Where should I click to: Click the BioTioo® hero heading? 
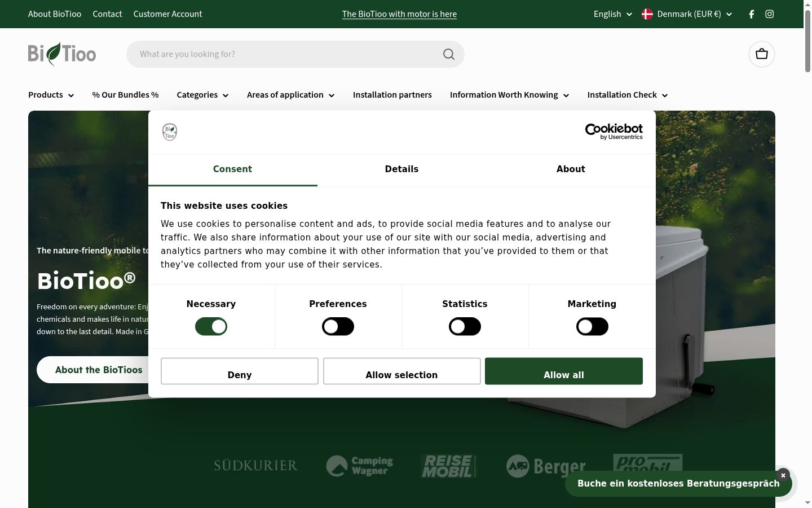[86, 281]
